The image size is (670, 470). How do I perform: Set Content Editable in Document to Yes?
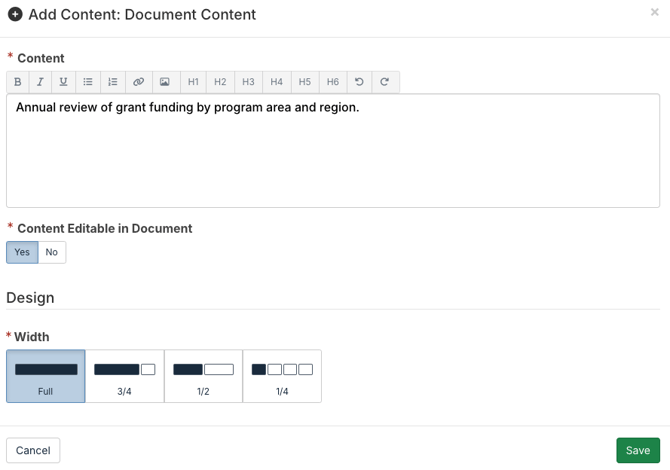pyautogui.click(x=22, y=252)
